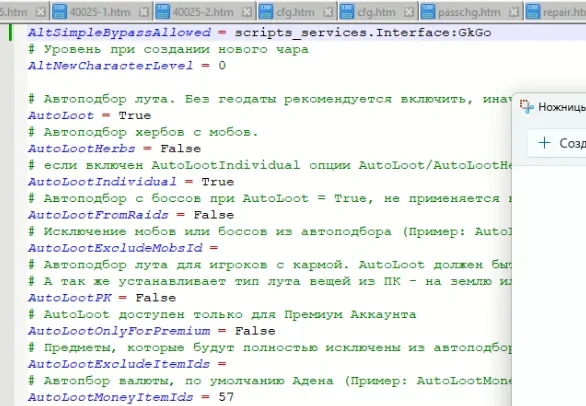Close the 40025-2.htm tab
Screen dimensions: 586x406
click(247, 12)
